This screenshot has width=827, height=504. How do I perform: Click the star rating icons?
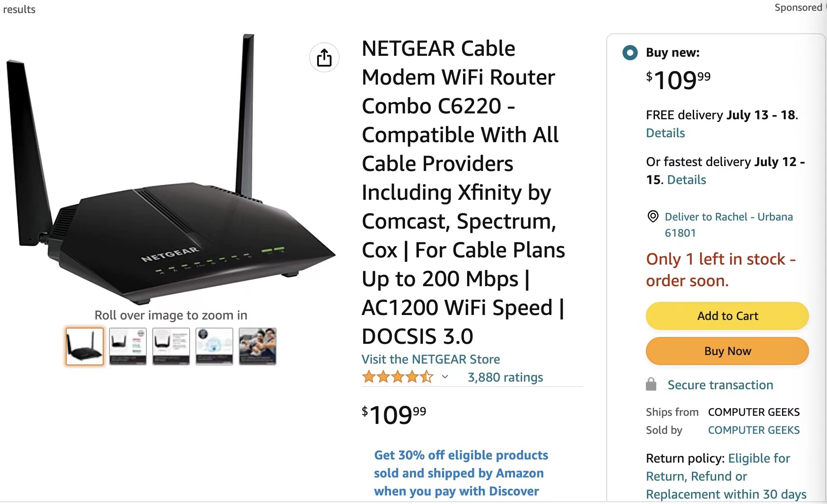coord(397,377)
